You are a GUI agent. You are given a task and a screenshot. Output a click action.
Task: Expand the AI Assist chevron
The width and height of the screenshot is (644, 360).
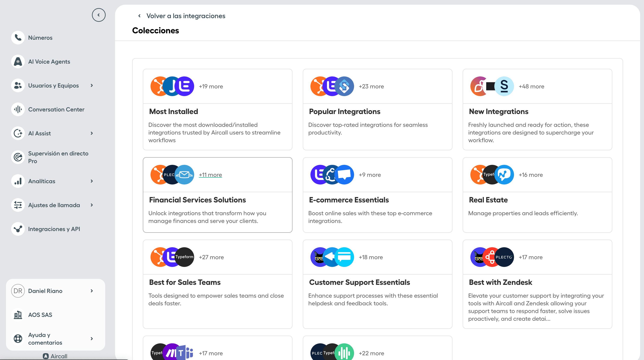point(92,133)
